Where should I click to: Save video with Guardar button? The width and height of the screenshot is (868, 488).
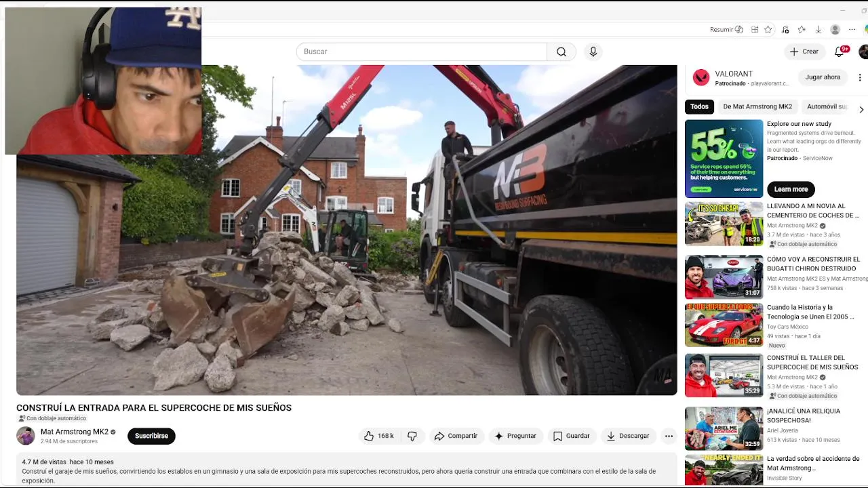pos(571,436)
